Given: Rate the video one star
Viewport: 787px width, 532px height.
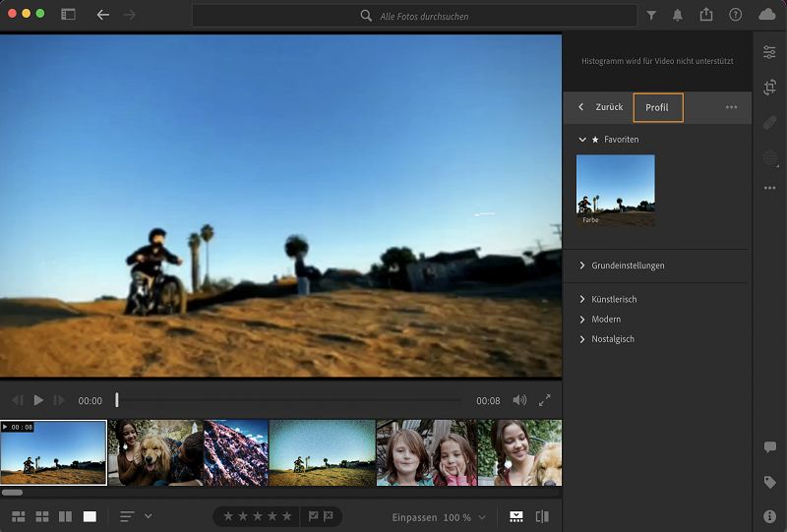Looking at the screenshot, I should point(228,516).
